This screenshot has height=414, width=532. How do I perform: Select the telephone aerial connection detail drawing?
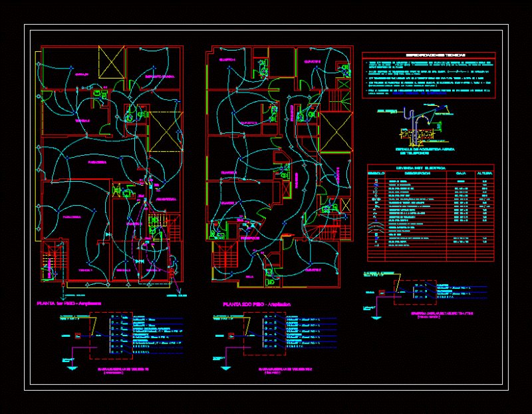point(416,125)
